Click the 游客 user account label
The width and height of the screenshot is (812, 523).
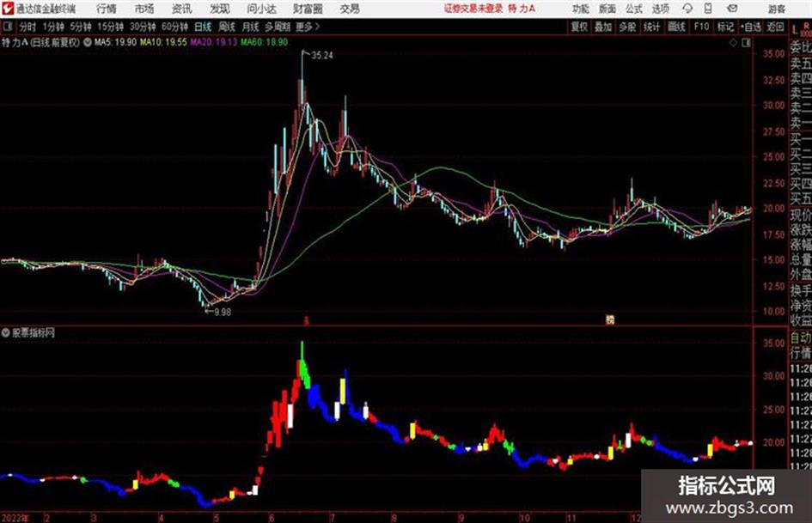(776, 9)
